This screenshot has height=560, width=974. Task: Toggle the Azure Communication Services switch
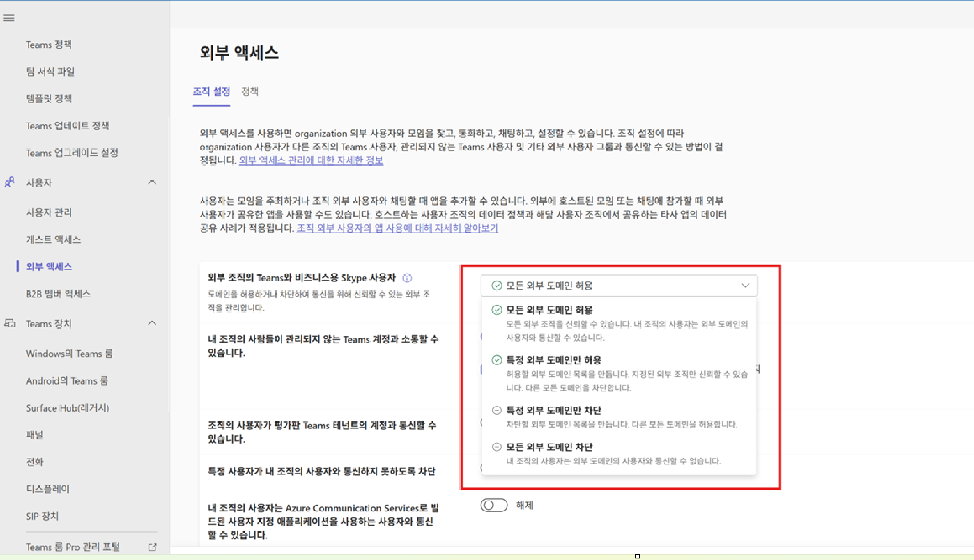click(494, 506)
